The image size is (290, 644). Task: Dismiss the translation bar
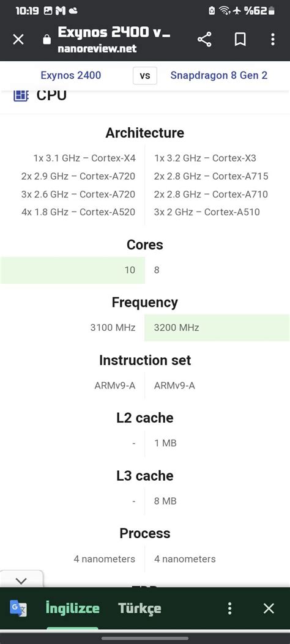coord(269,609)
